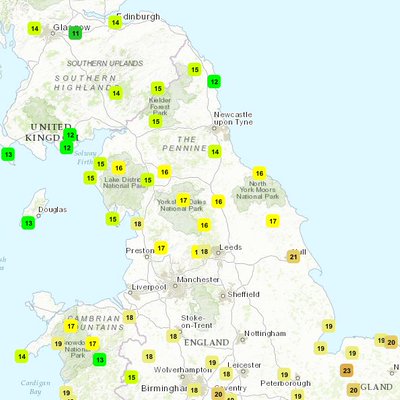Select the Newcastle upon Tyne label

pyautogui.click(x=233, y=118)
